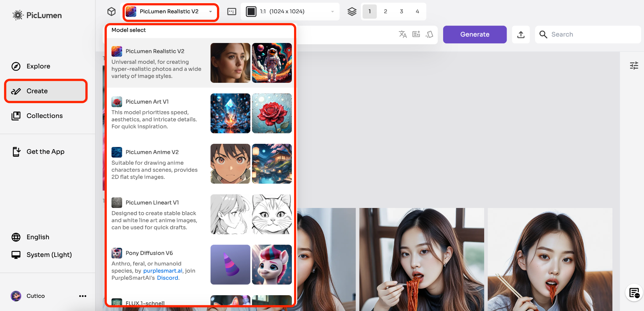Open the generated image of woman with fork
This screenshot has width=644, height=311.
click(x=422, y=259)
